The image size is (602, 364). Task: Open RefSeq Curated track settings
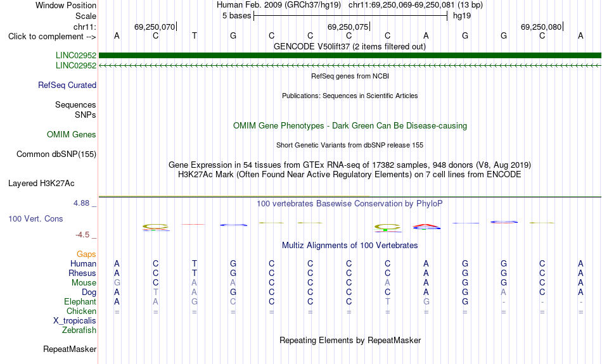point(67,85)
